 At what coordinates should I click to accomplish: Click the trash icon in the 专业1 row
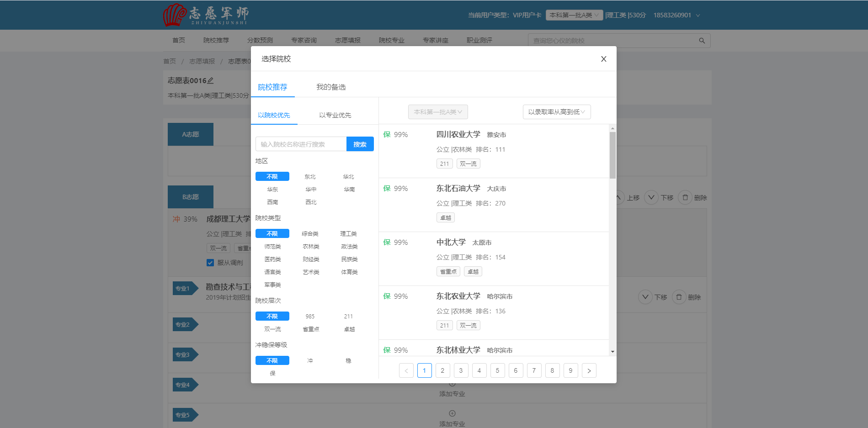pyautogui.click(x=679, y=297)
